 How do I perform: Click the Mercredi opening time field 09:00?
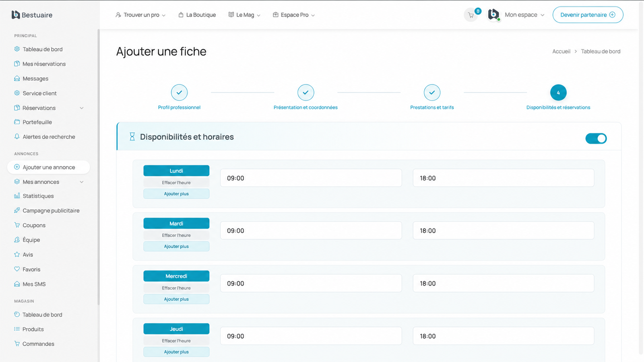(x=311, y=283)
